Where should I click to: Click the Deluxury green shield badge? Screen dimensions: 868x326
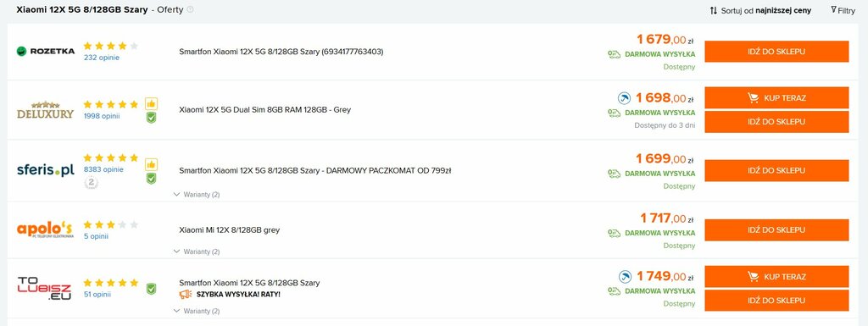point(151,117)
